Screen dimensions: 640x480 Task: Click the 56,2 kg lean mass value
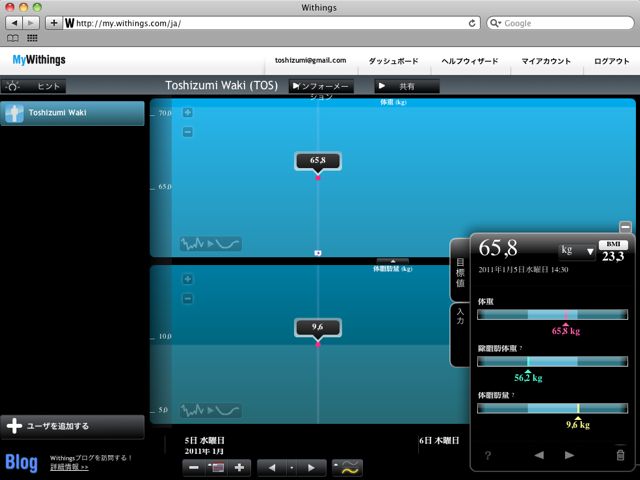coord(528,378)
